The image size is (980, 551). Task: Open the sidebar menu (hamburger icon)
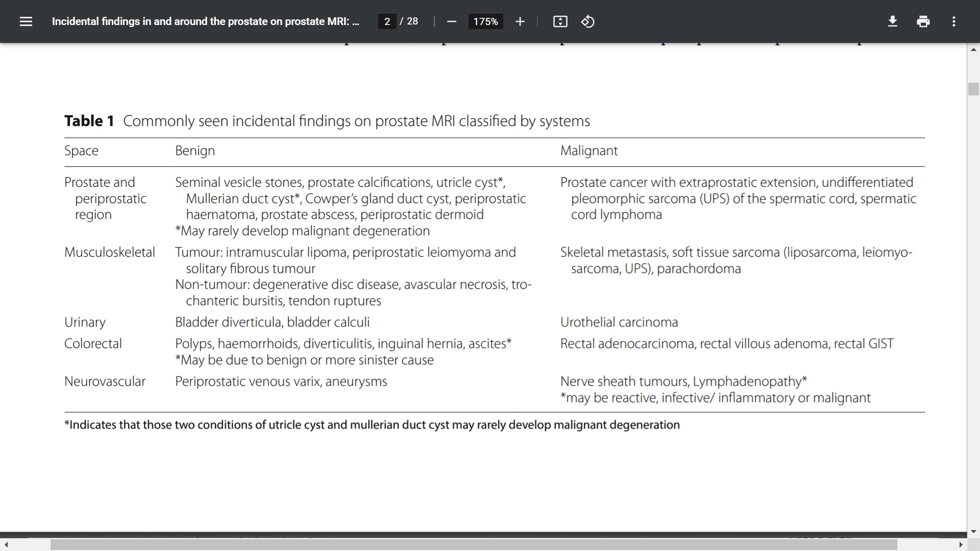26,21
